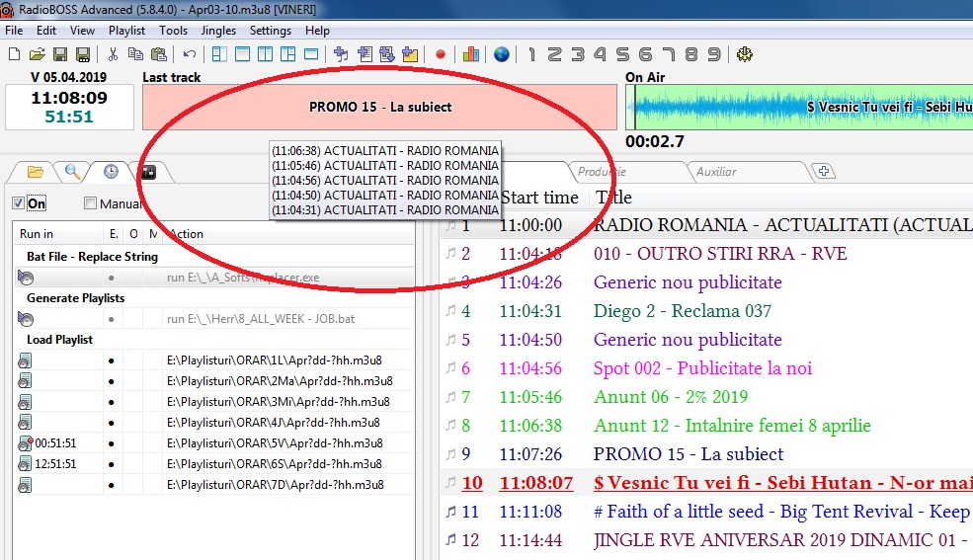The width and height of the screenshot is (973, 560).
Task: Select track 12 JINGLE RVE ANIVERSAR 2019 DINAMIC
Action: 707,540
